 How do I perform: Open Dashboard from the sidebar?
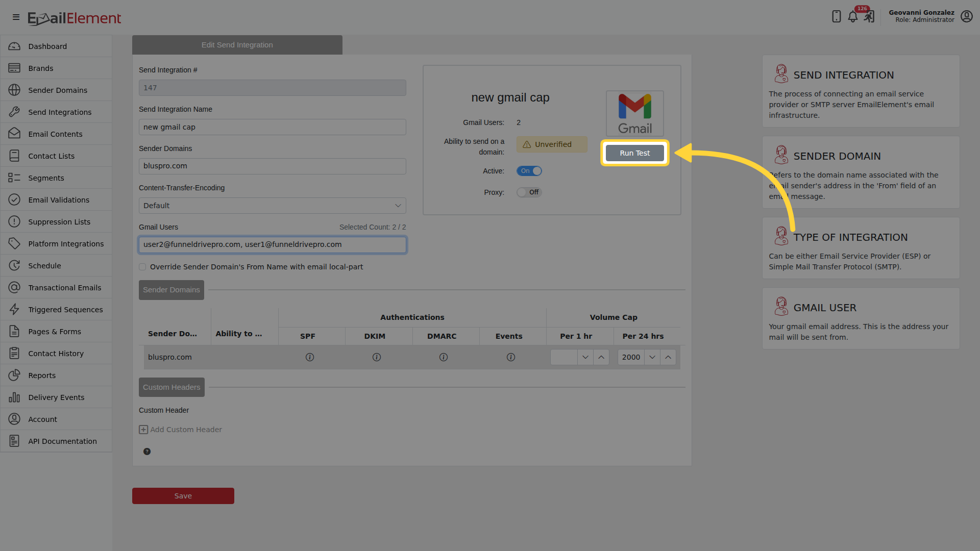[x=56, y=46]
